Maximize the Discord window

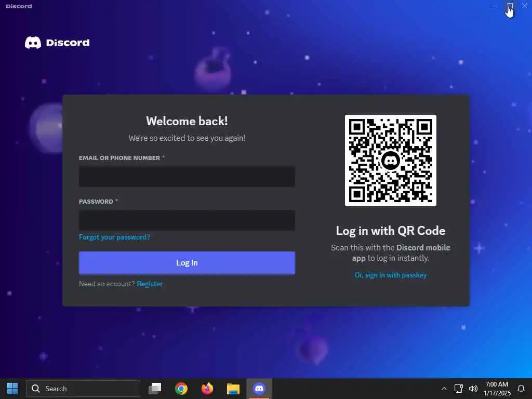click(510, 6)
